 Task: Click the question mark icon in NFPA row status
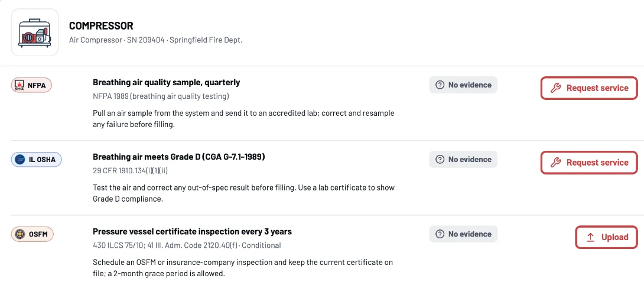(440, 85)
